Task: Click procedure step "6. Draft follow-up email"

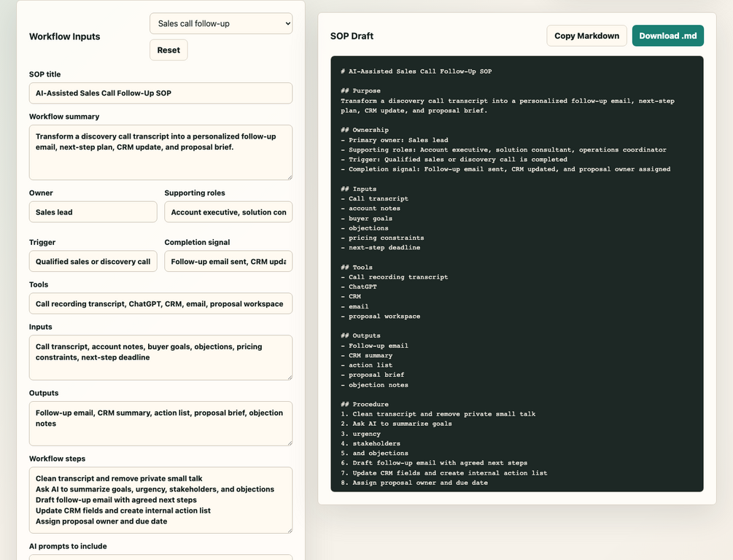Action: click(434, 463)
